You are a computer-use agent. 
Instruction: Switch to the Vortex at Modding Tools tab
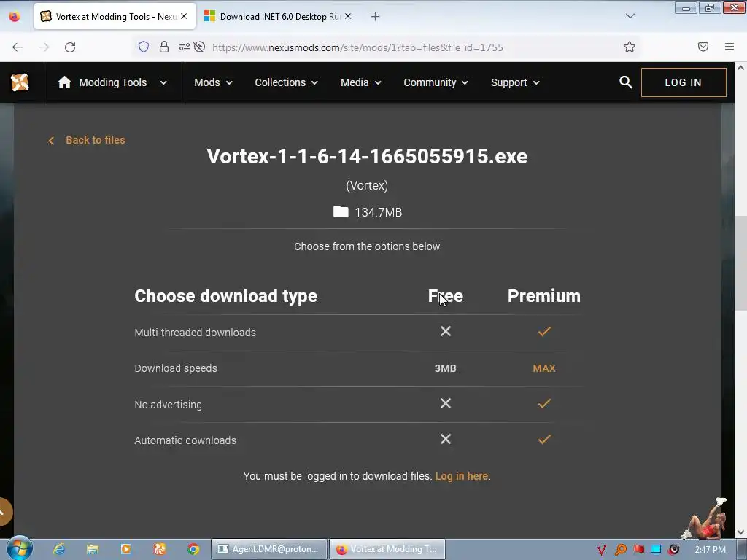pyautogui.click(x=115, y=17)
